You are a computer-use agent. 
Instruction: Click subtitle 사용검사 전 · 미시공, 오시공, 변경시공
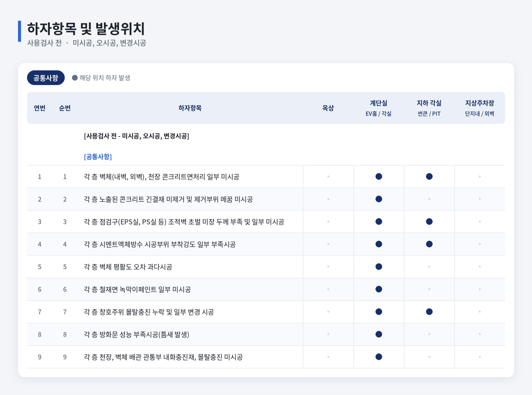pyautogui.click(x=86, y=43)
